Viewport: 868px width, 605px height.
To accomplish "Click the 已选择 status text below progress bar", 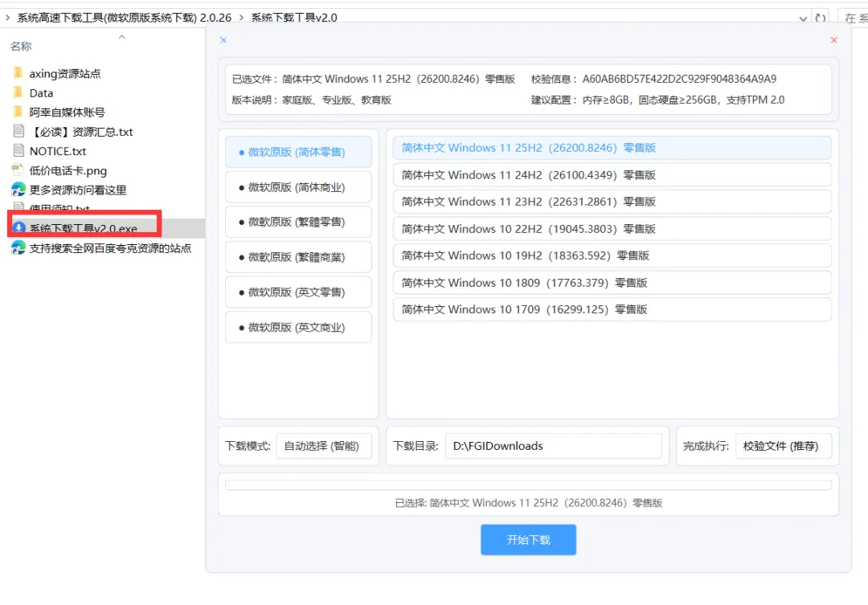I will 528,503.
